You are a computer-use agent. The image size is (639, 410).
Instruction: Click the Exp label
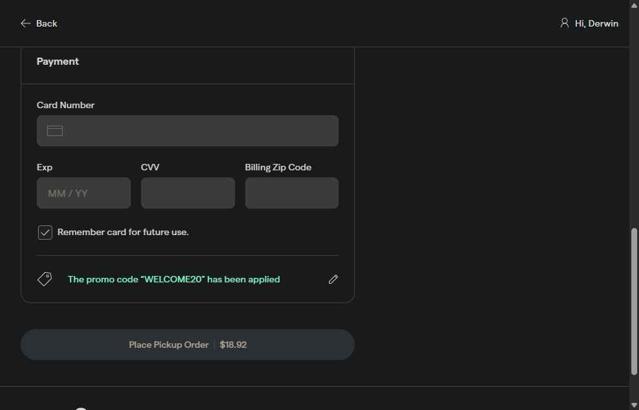[44, 168]
